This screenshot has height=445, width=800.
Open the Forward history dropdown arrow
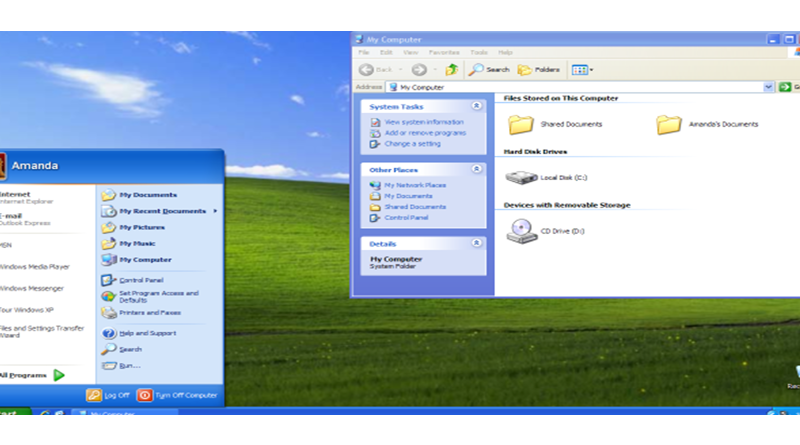(x=435, y=69)
